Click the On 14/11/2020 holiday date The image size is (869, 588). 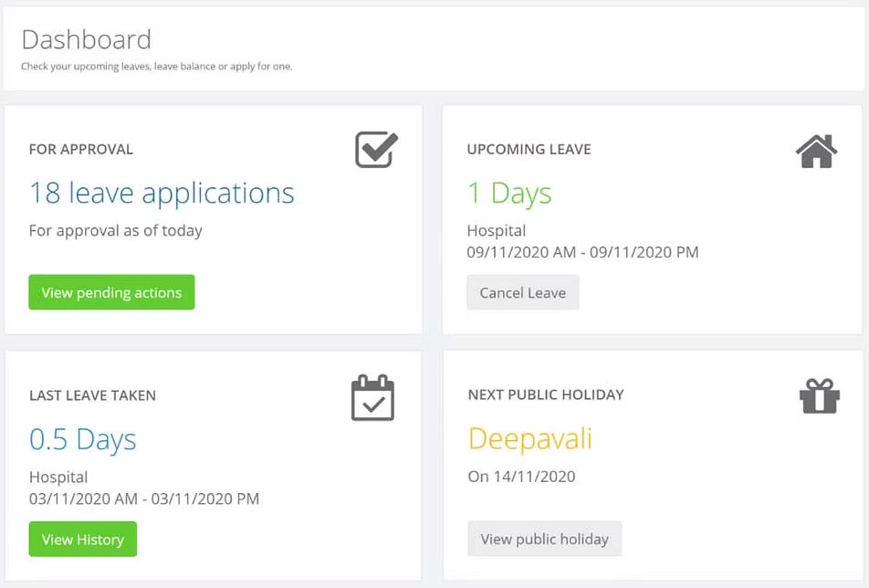pos(521,477)
